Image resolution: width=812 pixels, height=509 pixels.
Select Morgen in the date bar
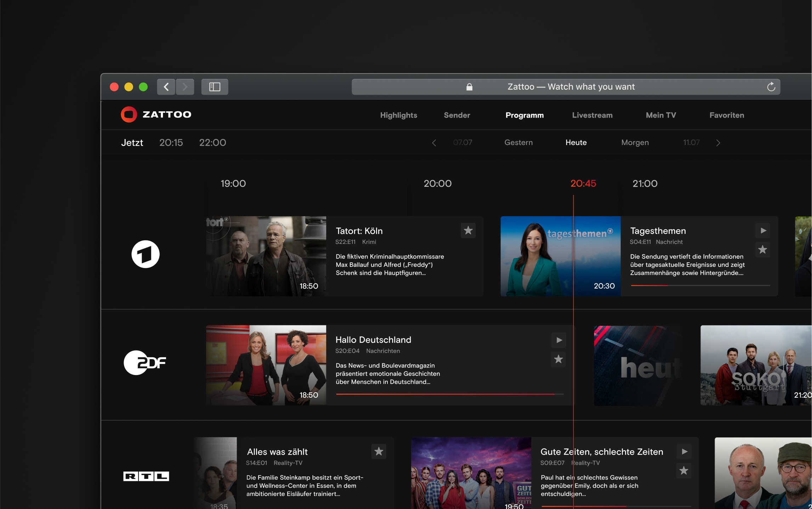click(635, 142)
